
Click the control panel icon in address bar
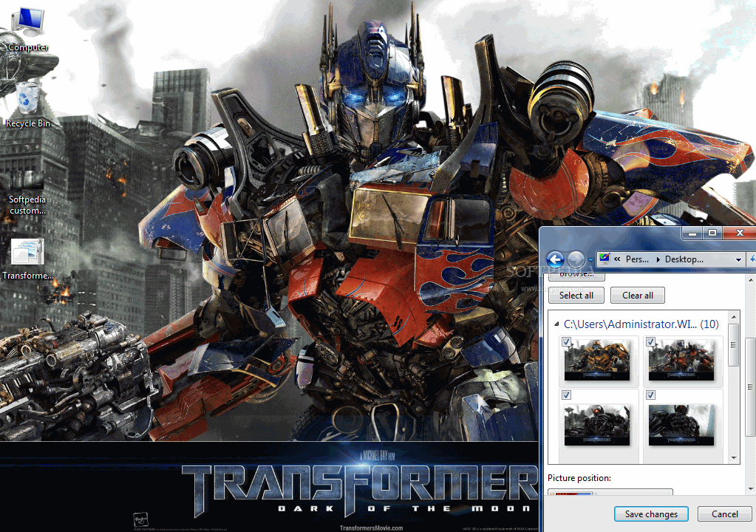coord(604,259)
